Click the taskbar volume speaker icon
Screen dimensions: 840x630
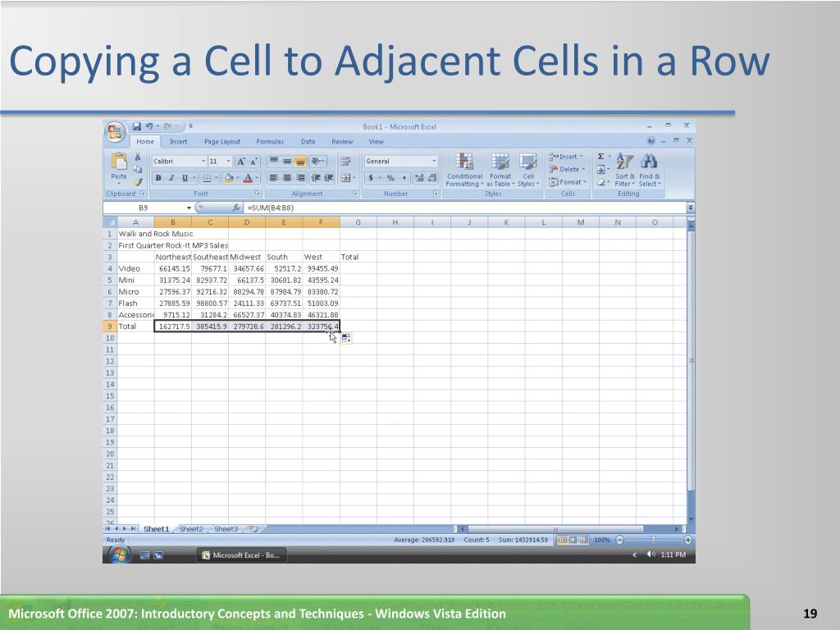[x=651, y=555]
